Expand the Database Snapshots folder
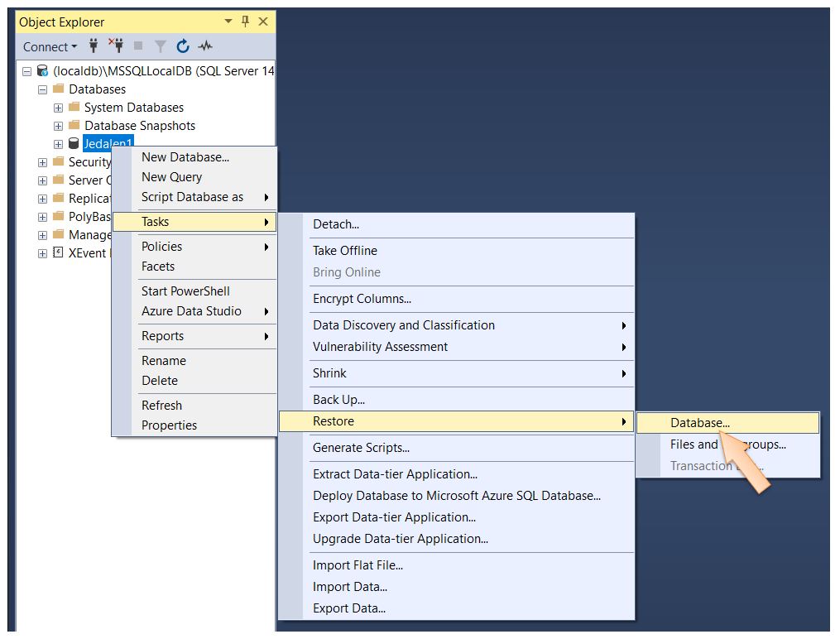This screenshot has width=840, height=639. 58,126
